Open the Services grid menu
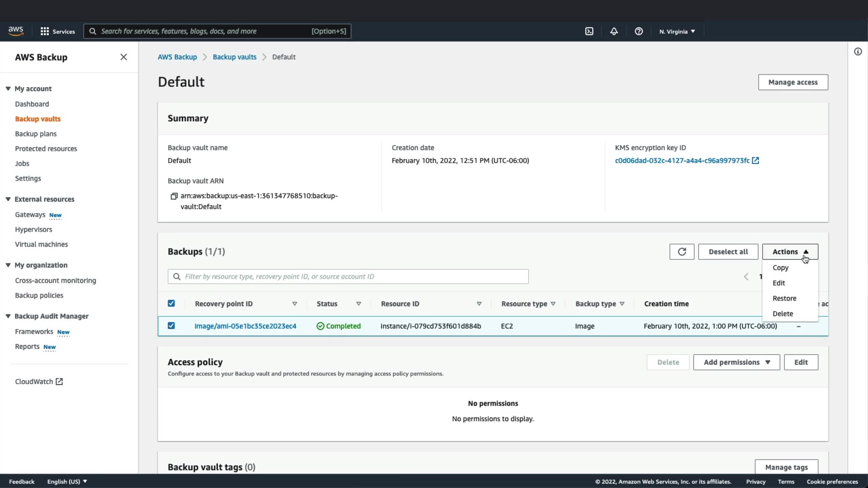 pyautogui.click(x=57, y=31)
